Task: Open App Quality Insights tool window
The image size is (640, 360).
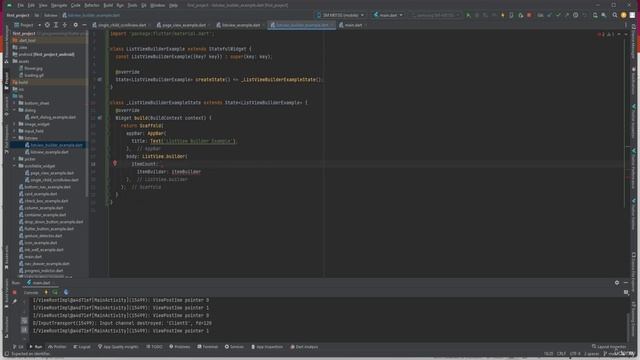Action: tap(118, 347)
